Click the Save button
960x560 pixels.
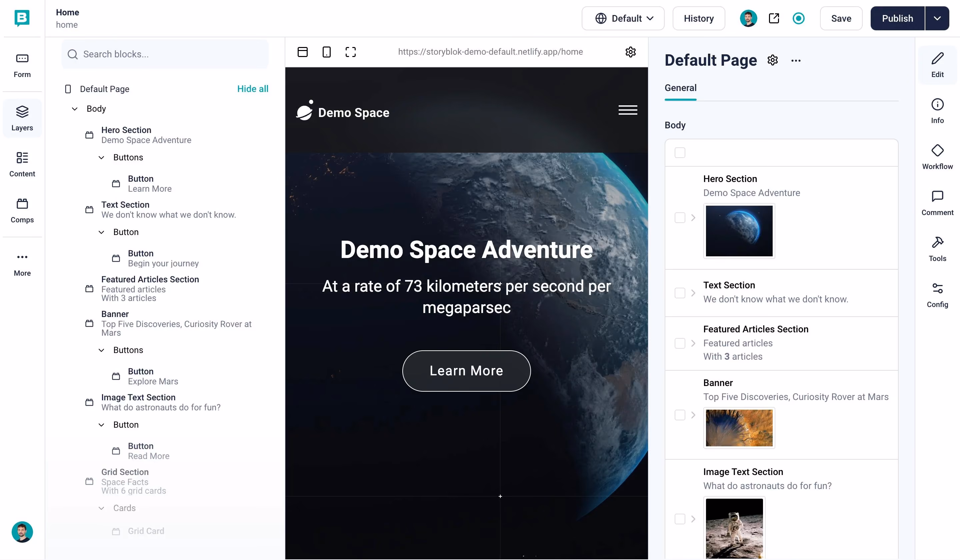tap(841, 18)
